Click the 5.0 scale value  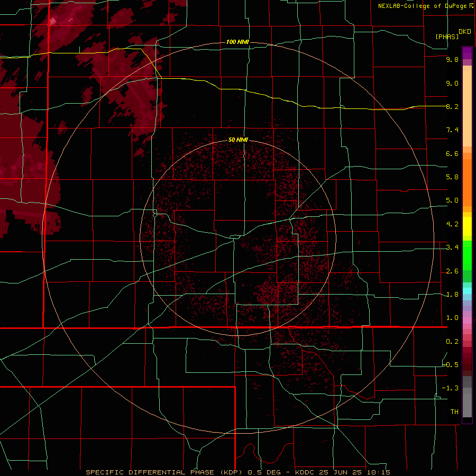point(452,200)
